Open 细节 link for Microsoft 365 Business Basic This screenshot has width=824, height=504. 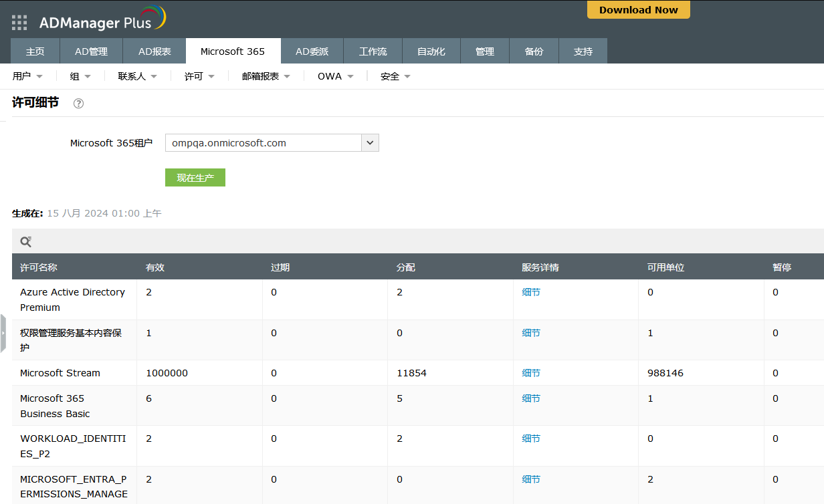coord(531,398)
